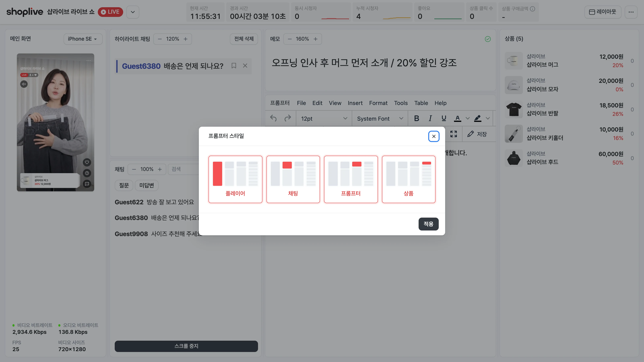The width and height of the screenshot is (644, 362).
Task: Open the File menu in prompter
Action: [301, 103]
